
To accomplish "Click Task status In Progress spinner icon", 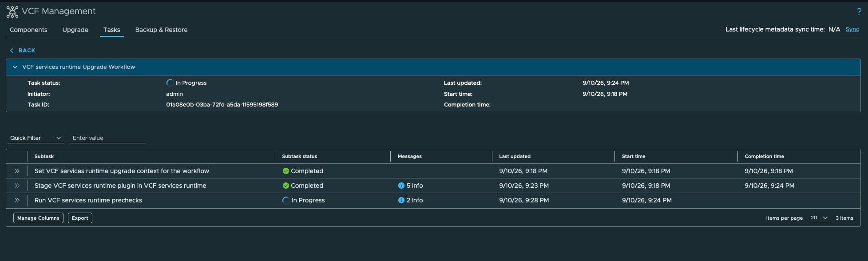I will (x=170, y=83).
